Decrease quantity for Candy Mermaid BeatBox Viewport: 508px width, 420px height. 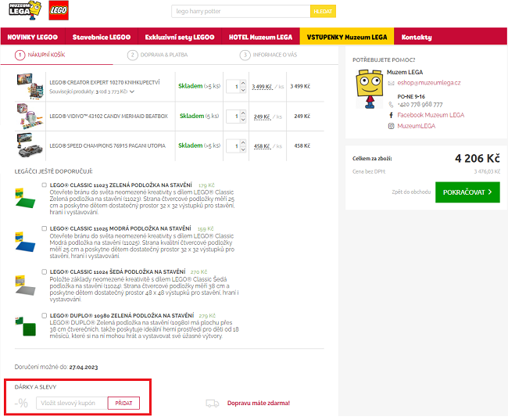click(x=243, y=120)
